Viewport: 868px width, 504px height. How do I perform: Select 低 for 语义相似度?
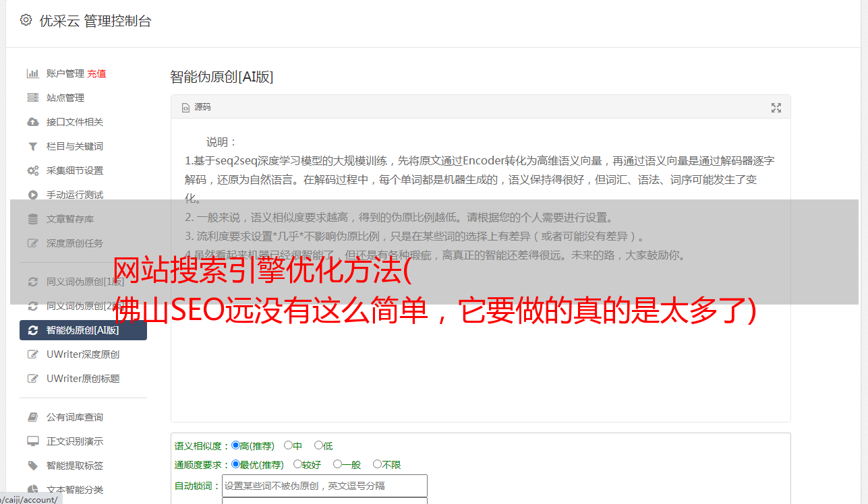pyautogui.click(x=318, y=445)
